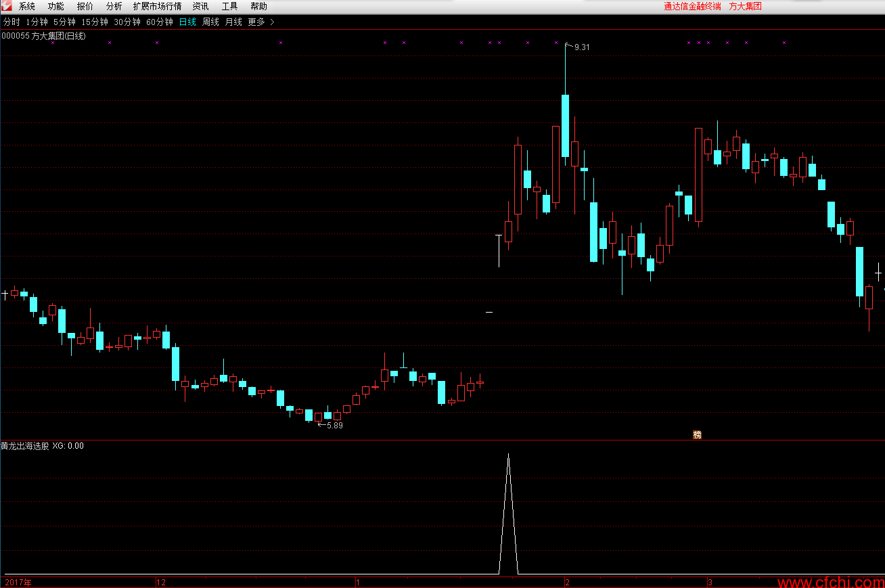Open the 报价 menu
This screenshot has height=588, width=885.
click(x=85, y=6)
